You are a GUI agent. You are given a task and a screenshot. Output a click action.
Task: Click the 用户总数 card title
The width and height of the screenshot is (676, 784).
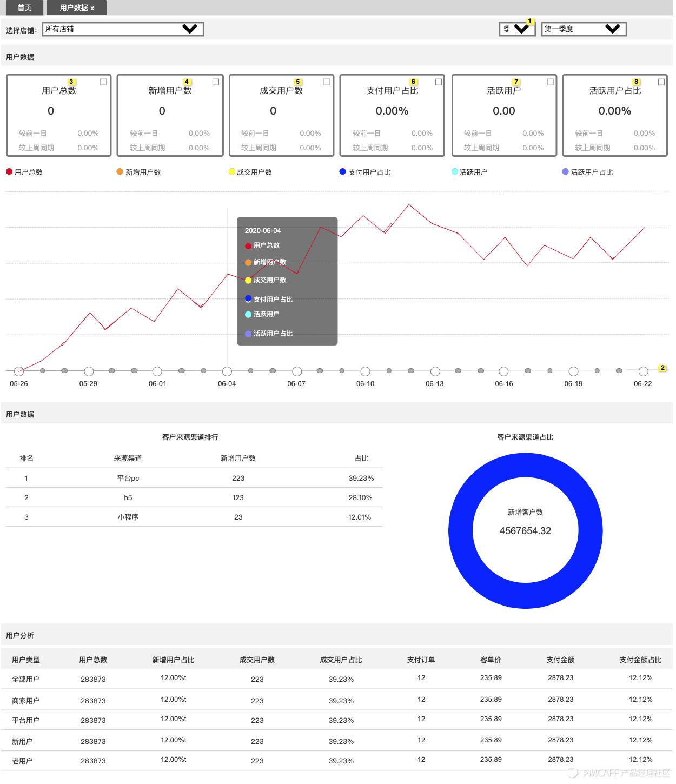coord(59,91)
